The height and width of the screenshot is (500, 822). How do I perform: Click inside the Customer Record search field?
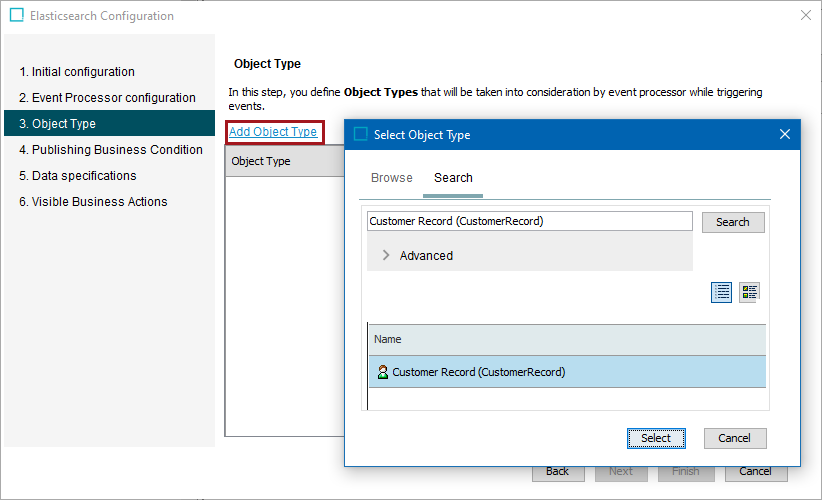[x=529, y=222]
